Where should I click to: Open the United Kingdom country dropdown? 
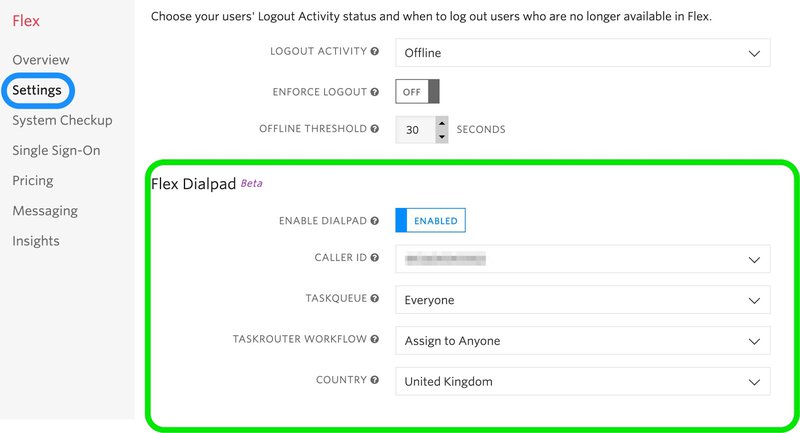[583, 381]
